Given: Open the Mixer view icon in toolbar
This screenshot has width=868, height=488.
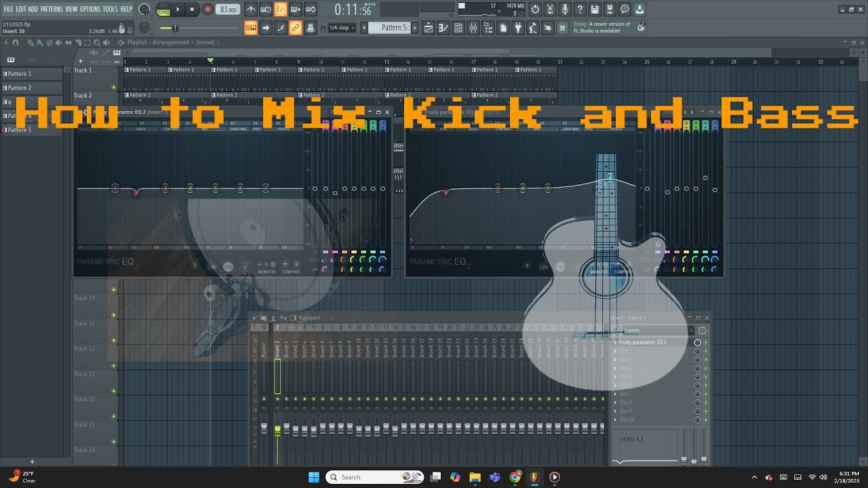Looking at the screenshot, I should point(473,28).
